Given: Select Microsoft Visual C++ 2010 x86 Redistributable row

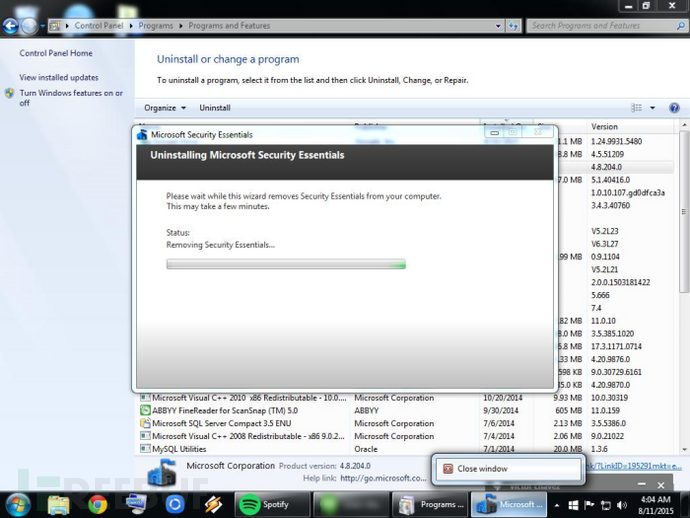Looking at the screenshot, I should click(x=407, y=398).
